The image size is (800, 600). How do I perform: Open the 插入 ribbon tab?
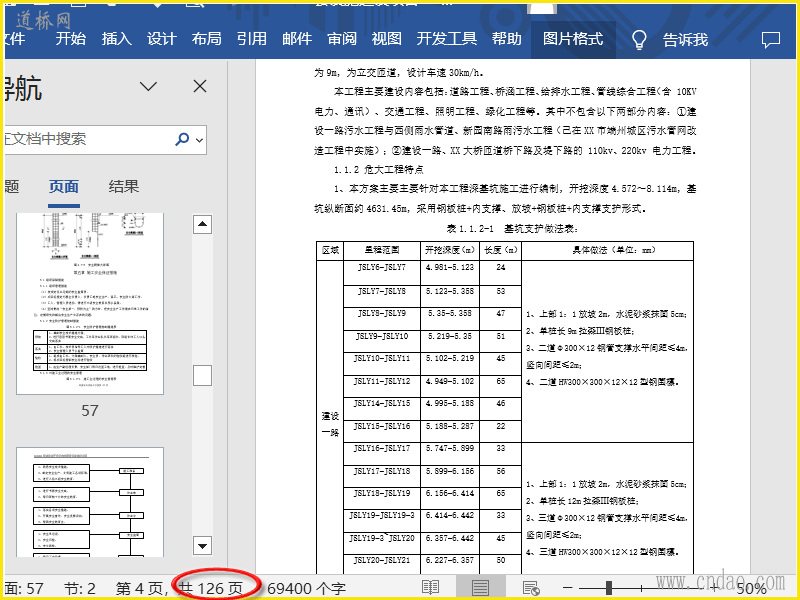tap(116, 39)
